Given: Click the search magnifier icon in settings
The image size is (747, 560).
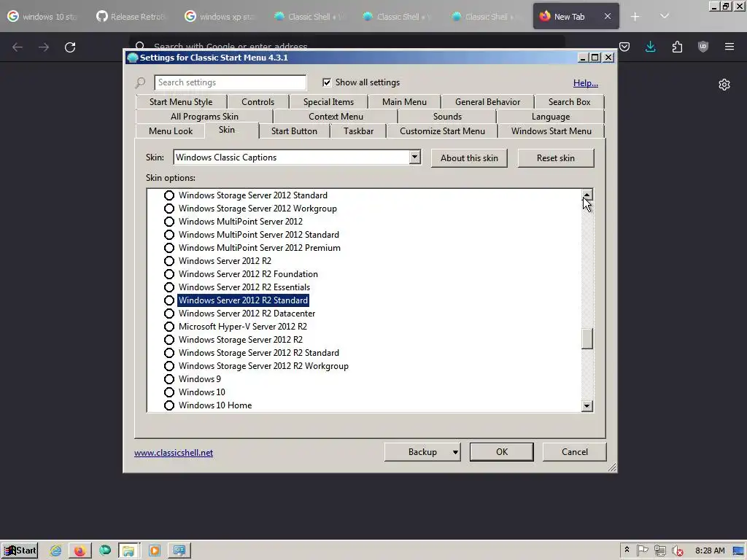Looking at the screenshot, I should (x=140, y=83).
